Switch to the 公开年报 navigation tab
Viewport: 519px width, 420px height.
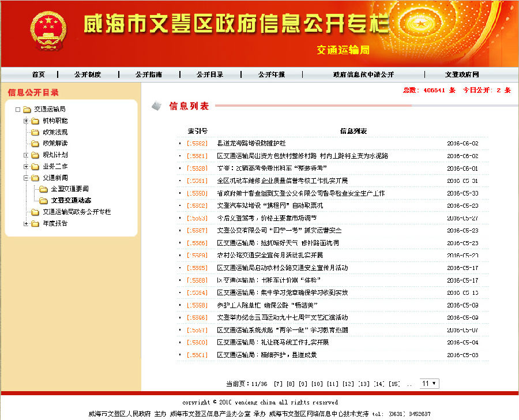point(271,74)
